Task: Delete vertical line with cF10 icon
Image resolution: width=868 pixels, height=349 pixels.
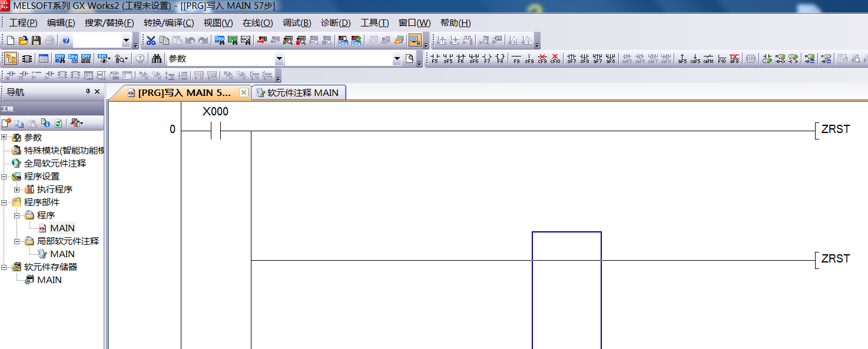Action: pos(555,59)
